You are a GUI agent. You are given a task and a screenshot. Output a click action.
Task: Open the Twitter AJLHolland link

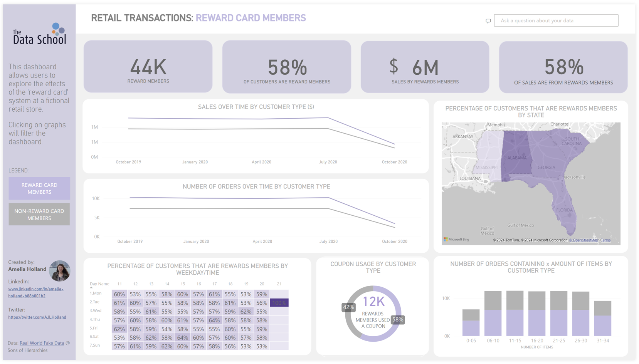click(x=37, y=317)
